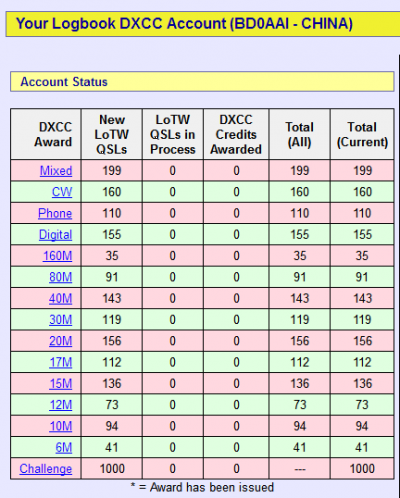Open the 20M band link
This screenshot has width=400, height=498.
(x=60, y=341)
